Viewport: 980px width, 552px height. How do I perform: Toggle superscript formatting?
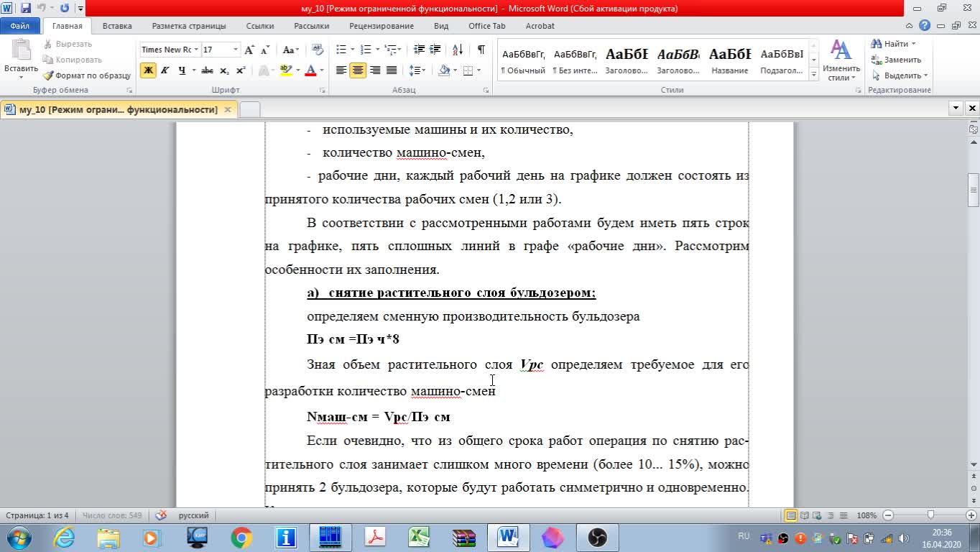click(x=241, y=70)
